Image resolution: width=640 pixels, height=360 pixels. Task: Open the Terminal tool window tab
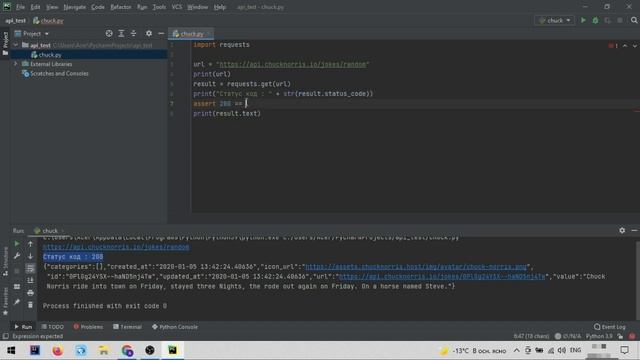(127, 327)
